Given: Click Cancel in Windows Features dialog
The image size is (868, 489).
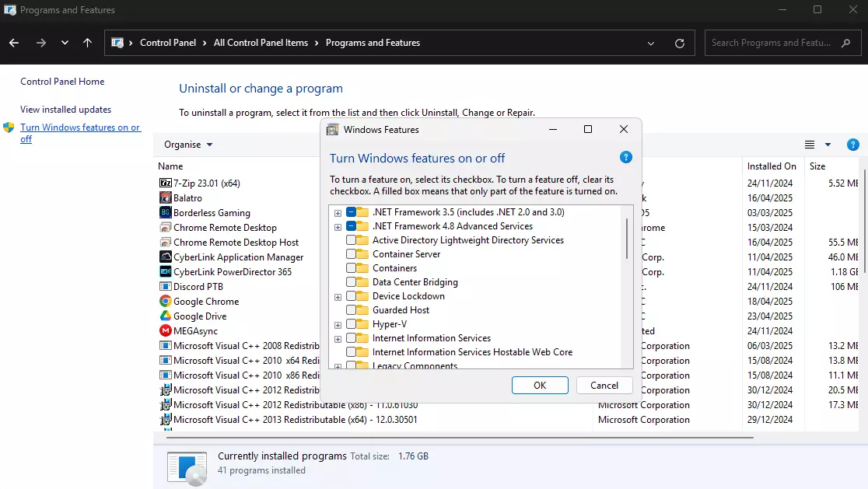Looking at the screenshot, I should (604, 385).
